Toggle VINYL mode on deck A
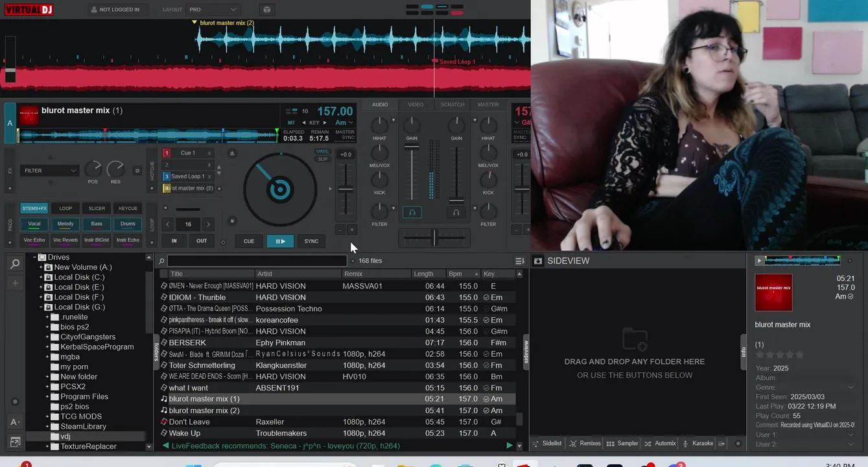This screenshot has width=868, height=467. click(x=322, y=152)
